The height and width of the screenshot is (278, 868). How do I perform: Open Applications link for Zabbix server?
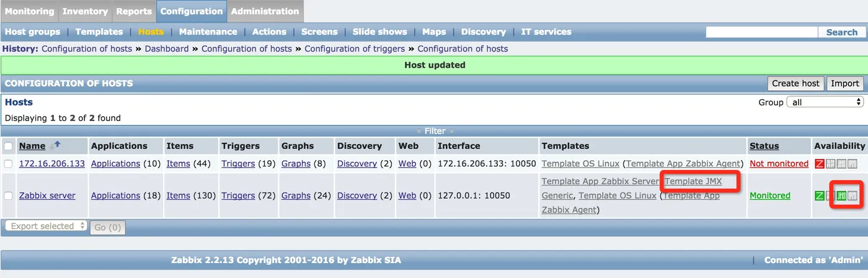115,195
